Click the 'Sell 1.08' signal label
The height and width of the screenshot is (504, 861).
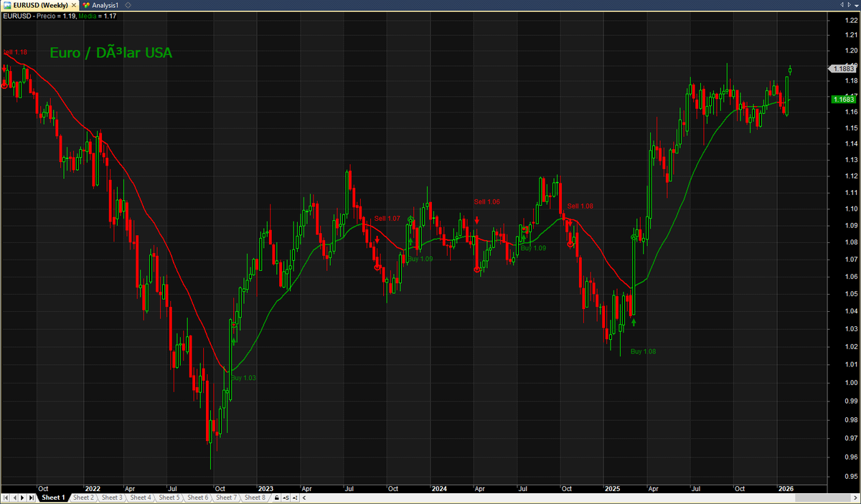[580, 206]
